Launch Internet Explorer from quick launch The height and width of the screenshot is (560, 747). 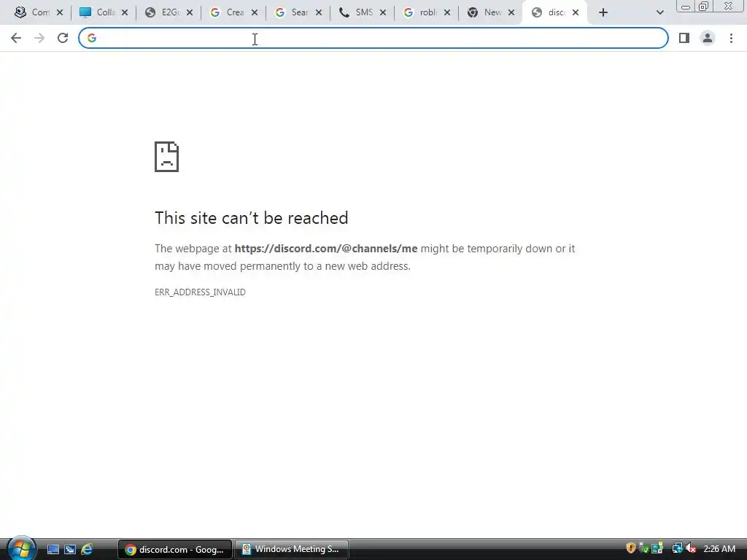coord(87,550)
